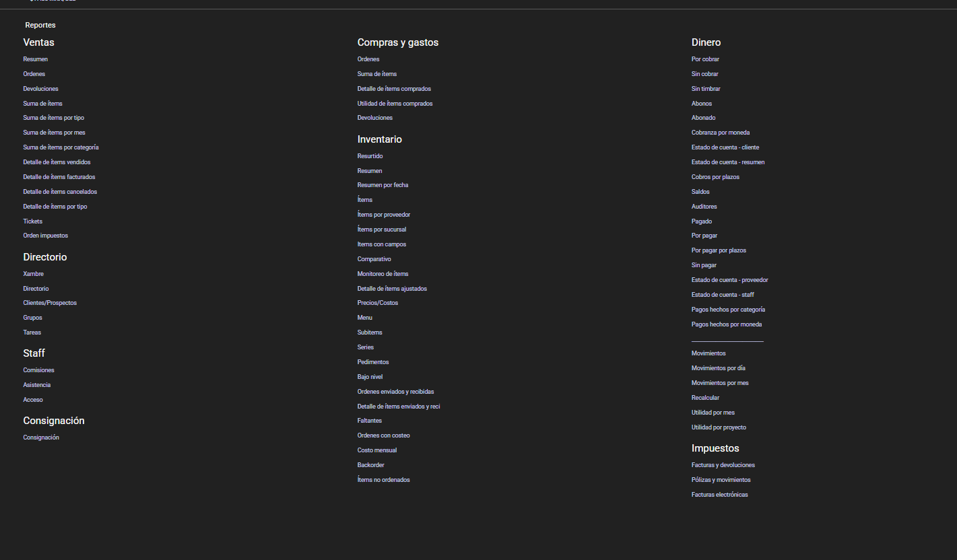Viewport: 957px width, 560px height.
Task: Open Cobranza por moneda report
Action: (721, 133)
